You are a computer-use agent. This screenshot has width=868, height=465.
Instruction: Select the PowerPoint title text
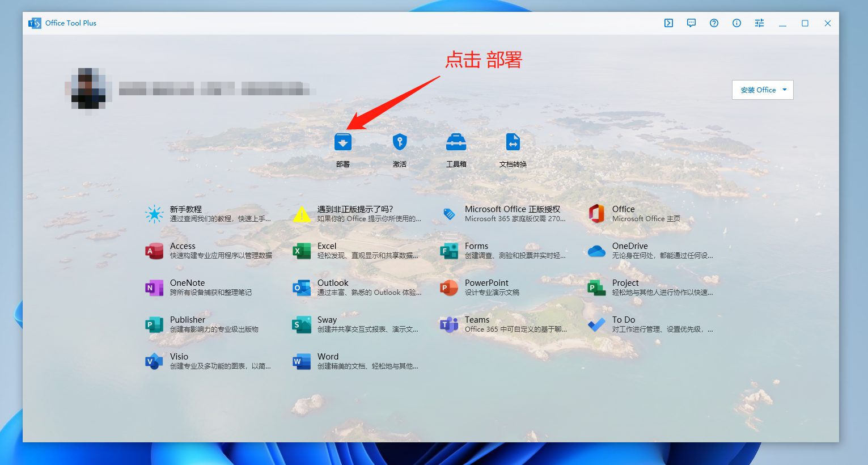(x=486, y=283)
